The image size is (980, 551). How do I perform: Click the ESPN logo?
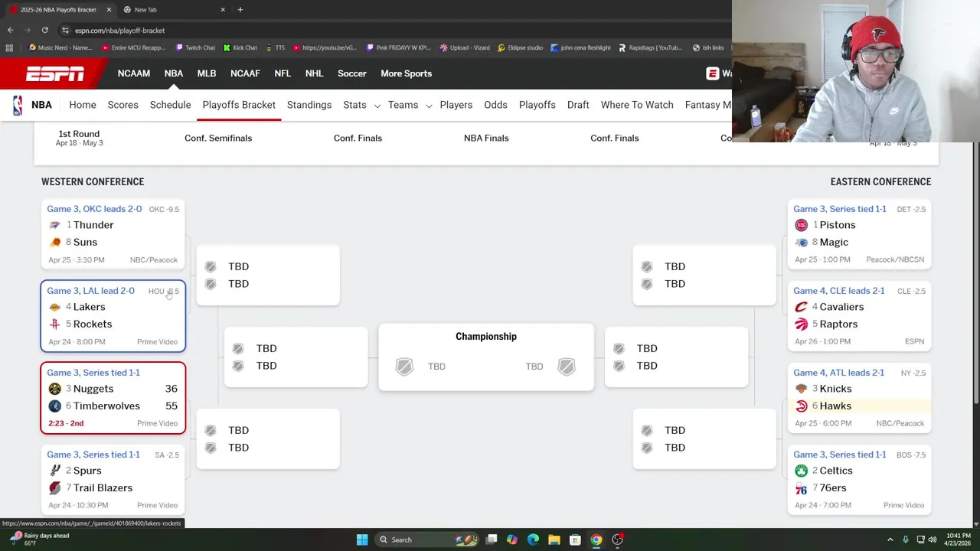pyautogui.click(x=55, y=73)
